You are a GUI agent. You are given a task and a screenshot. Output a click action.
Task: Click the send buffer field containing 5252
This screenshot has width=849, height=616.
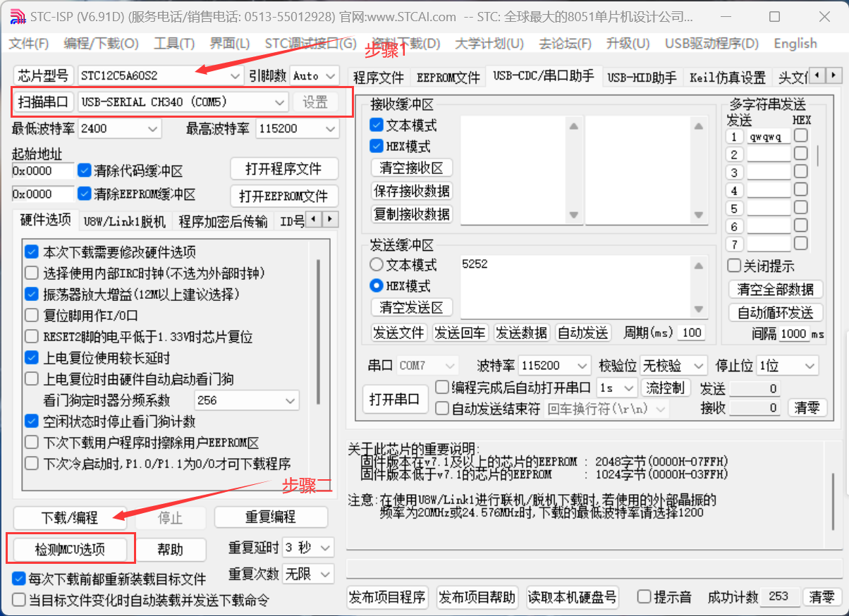[x=575, y=286]
